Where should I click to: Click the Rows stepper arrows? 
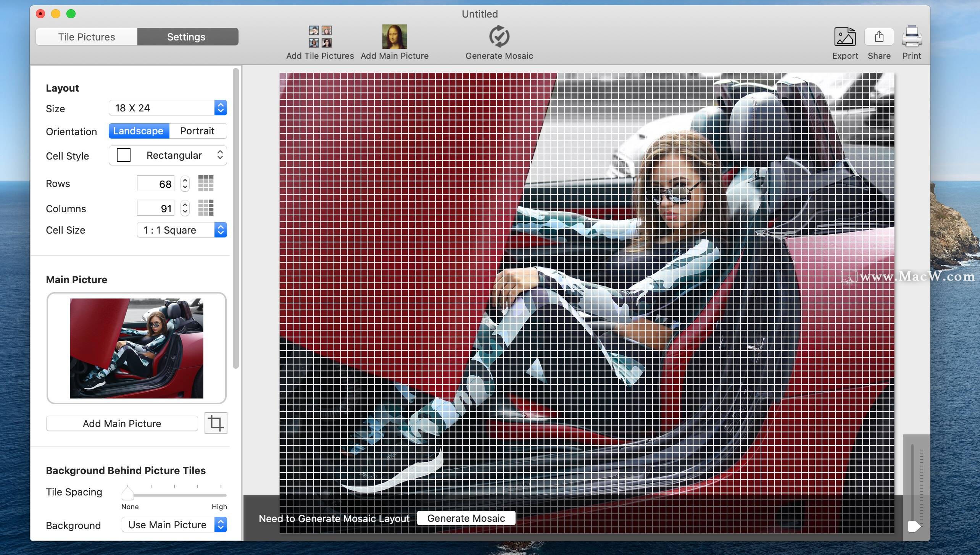point(185,184)
